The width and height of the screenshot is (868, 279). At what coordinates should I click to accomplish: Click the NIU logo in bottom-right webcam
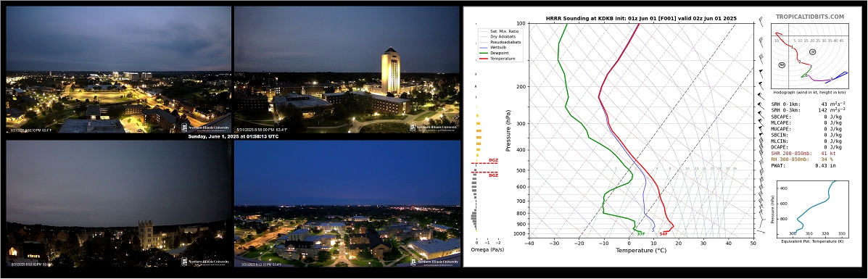434,262
